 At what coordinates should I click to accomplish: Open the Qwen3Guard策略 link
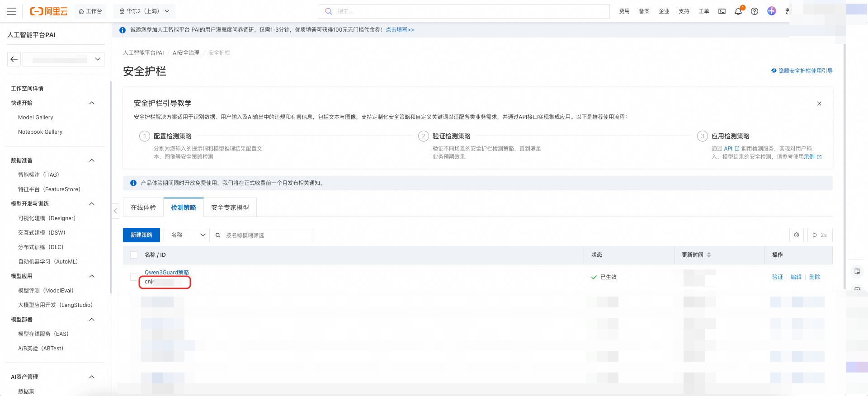167,273
